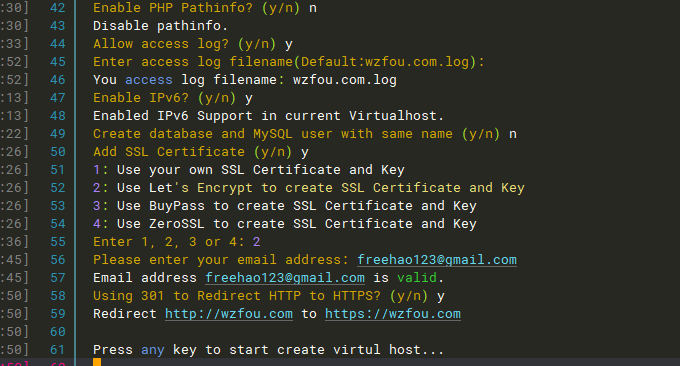
Task: Open the https://wzfou.com link
Action: 393,314
